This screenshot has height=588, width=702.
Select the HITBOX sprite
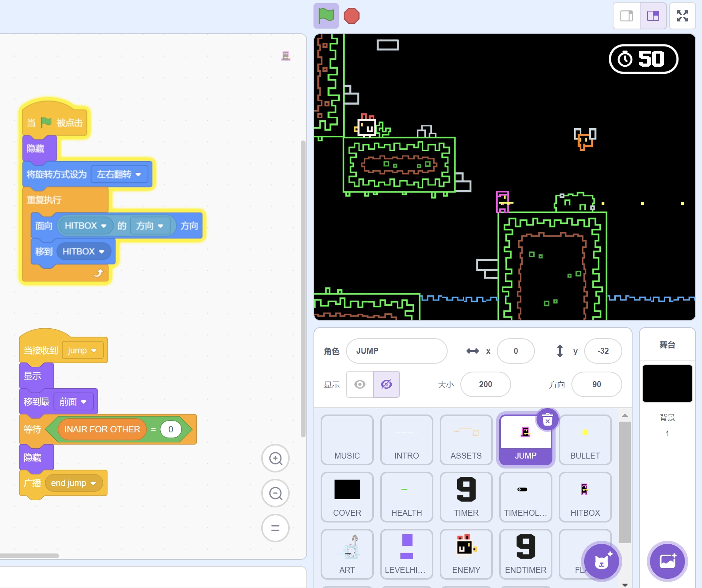coord(585,497)
